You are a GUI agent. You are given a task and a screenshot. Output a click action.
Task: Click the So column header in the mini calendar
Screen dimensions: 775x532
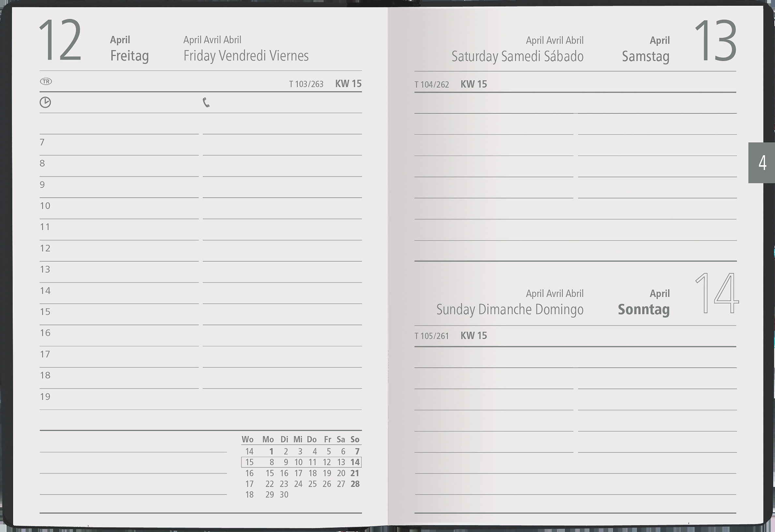pyautogui.click(x=355, y=439)
